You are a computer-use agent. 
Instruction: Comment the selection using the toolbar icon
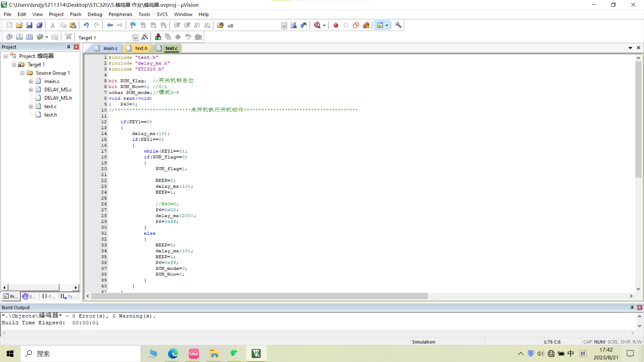click(197, 25)
